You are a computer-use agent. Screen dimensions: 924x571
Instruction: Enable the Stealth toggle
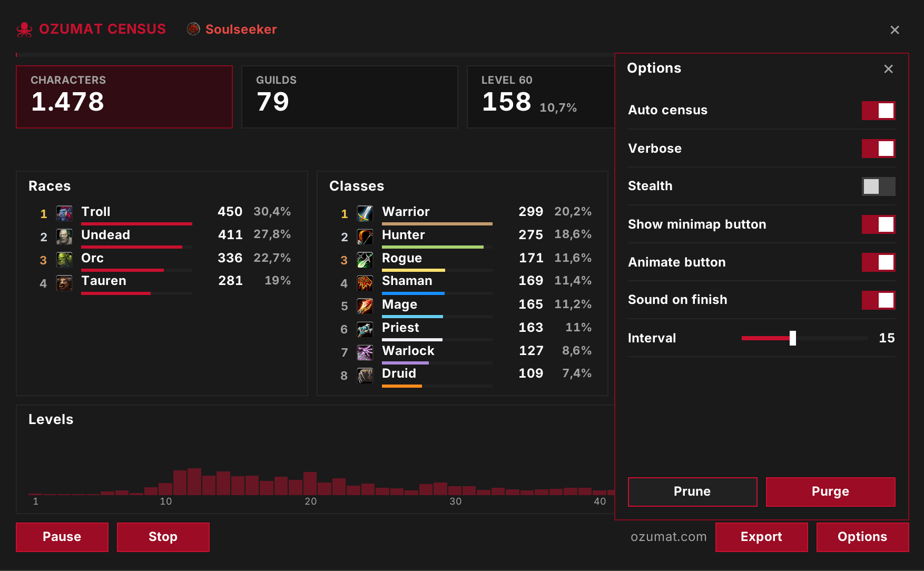coord(878,186)
